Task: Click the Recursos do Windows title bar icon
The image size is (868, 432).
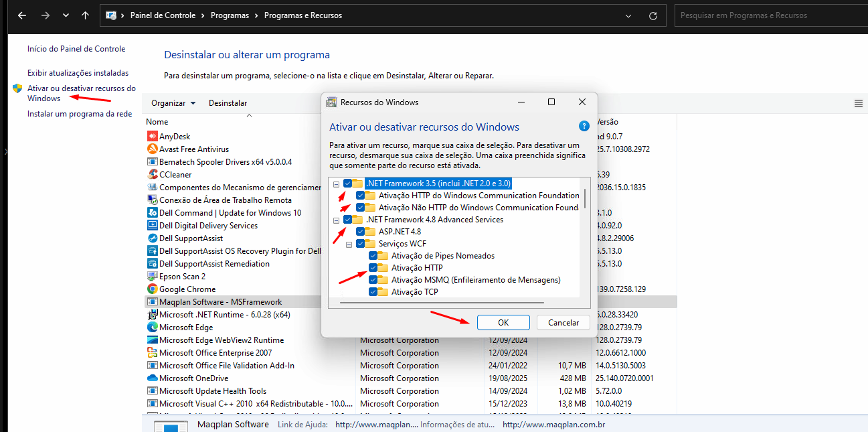Action: click(331, 102)
